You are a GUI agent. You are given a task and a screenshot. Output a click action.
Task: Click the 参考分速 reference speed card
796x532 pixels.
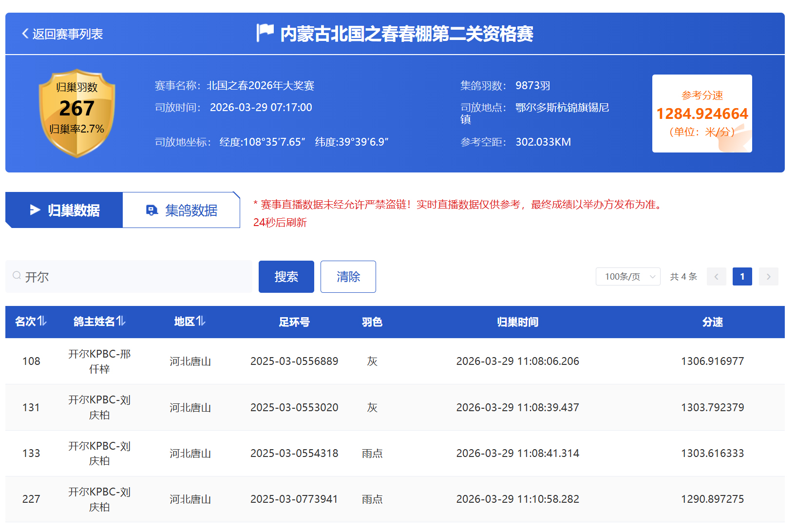(701, 114)
